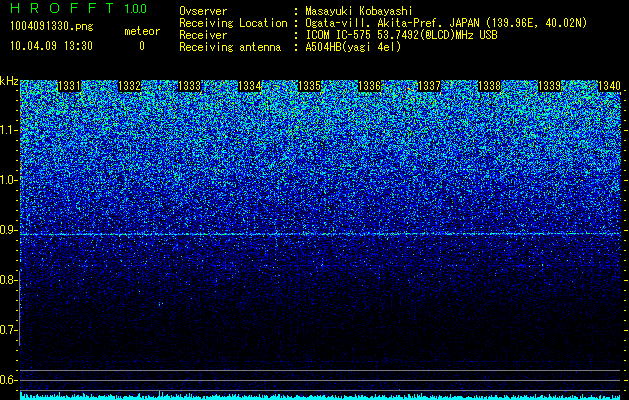Click the 0.9 kHz axis label

7,230
